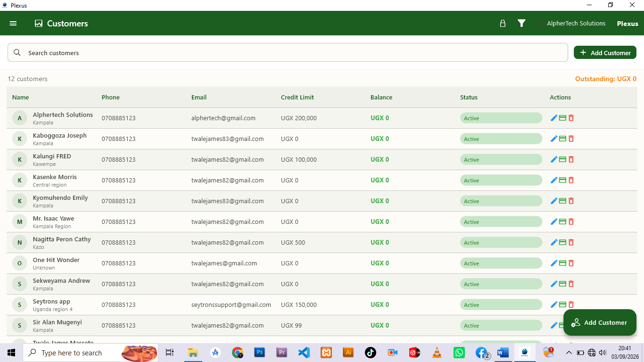
Task: Click Active status for Kasenke Morris
Action: pos(501,180)
